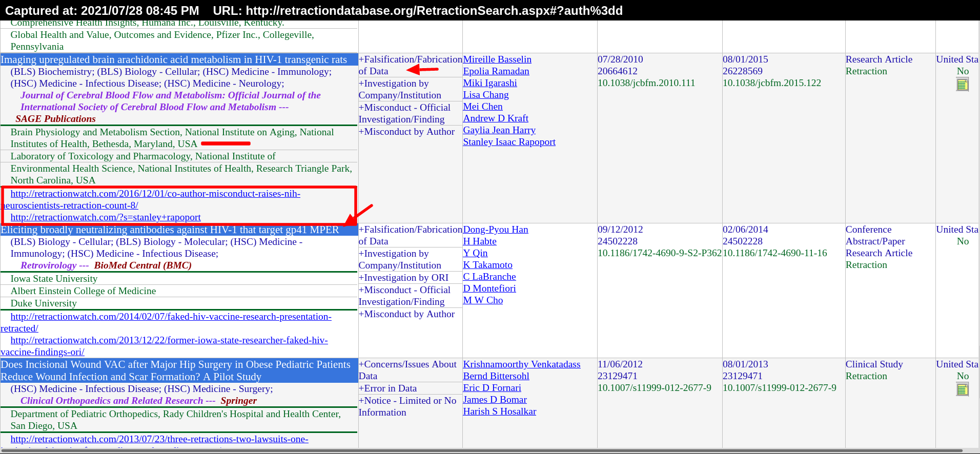Screen dimensions: 980x454
Task: Open three-retractions-two-lawsuits retractionwatch link
Action: click(159, 439)
